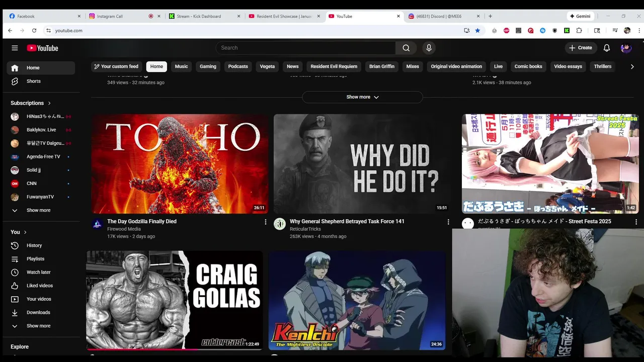The height and width of the screenshot is (362, 644).
Task: Select the Live chip
Action: click(x=498, y=66)
